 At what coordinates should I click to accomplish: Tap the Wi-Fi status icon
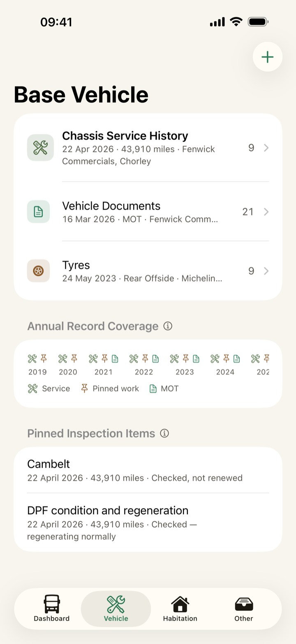point(236,21)
